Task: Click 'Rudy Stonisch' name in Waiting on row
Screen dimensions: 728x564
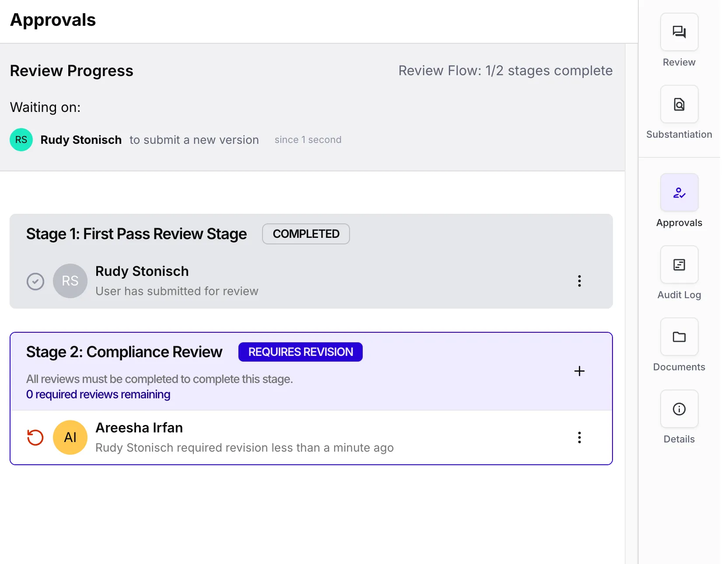Action: (x=81, y=140)
